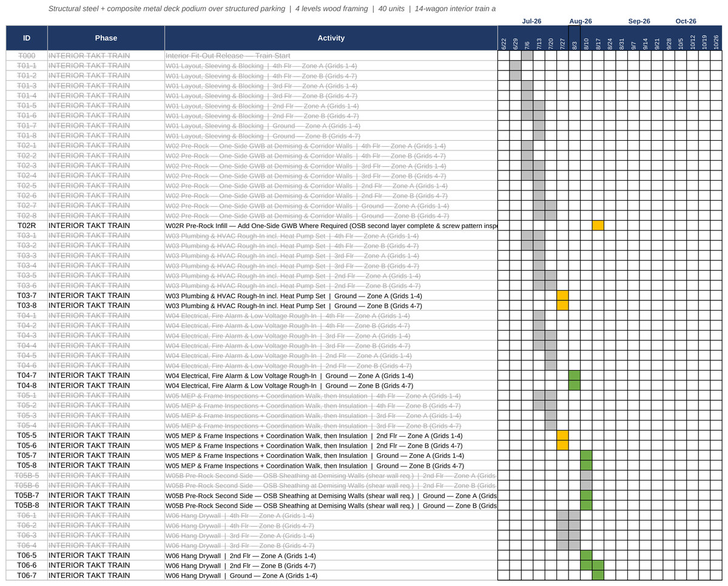Click the orange bar in T05-5 row
Viewport: 728px width, 586px height.
coord(562,436)
